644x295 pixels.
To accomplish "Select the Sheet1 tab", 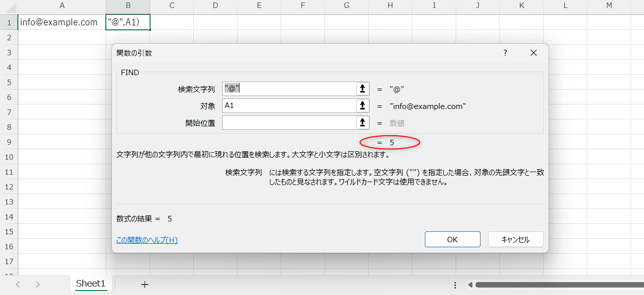I will coord(91,284).
